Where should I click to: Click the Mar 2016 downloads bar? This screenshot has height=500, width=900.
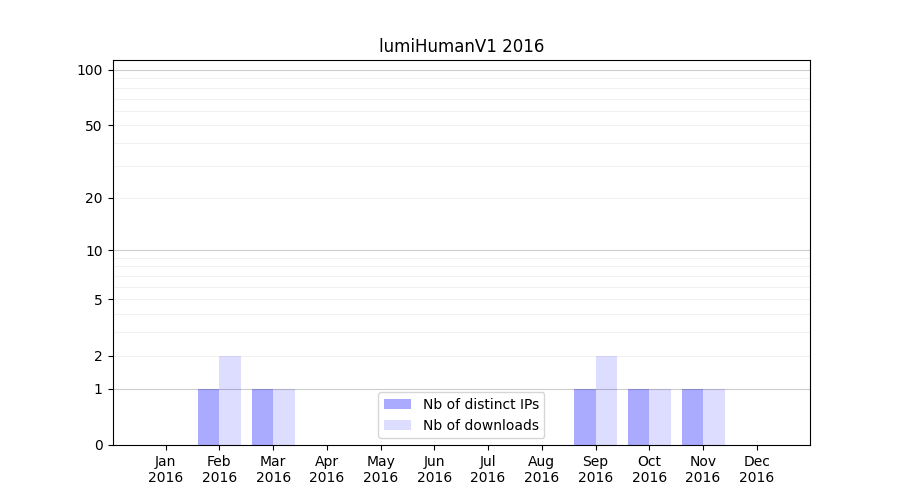pos(284,417)
